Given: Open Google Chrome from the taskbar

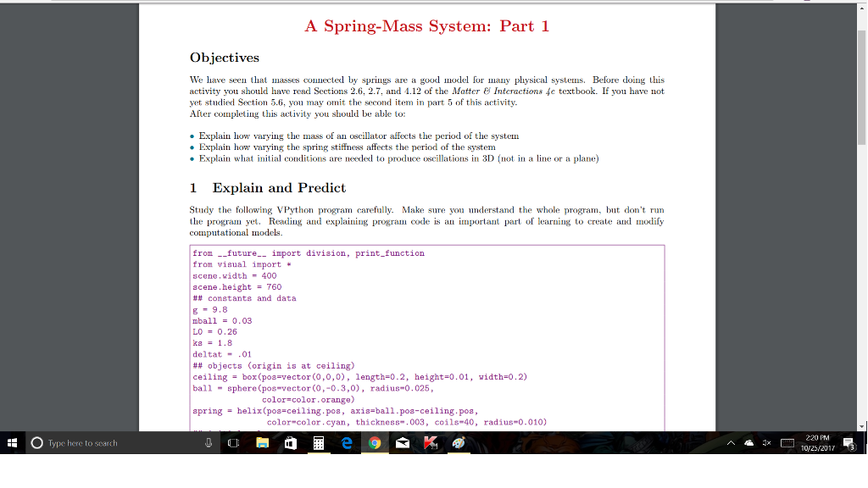Looking at the screenshot, I should (x=374, y=442).
